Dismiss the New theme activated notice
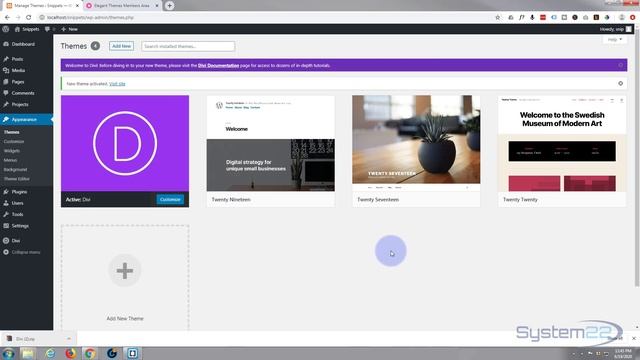 click(x=620, y=83)
